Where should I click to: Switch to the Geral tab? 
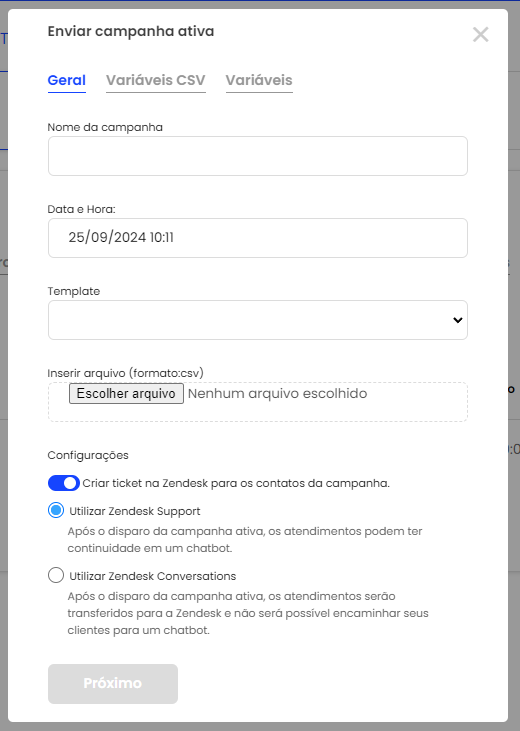click(x=67, y=81)
